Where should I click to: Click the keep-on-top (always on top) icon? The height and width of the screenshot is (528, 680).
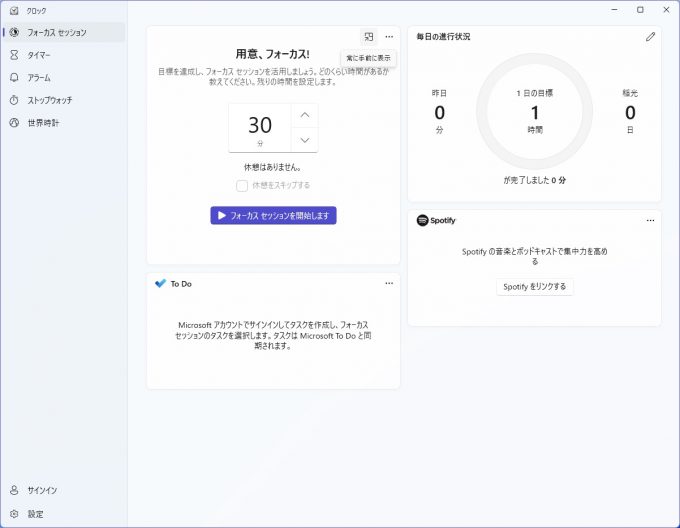[369, 37]
